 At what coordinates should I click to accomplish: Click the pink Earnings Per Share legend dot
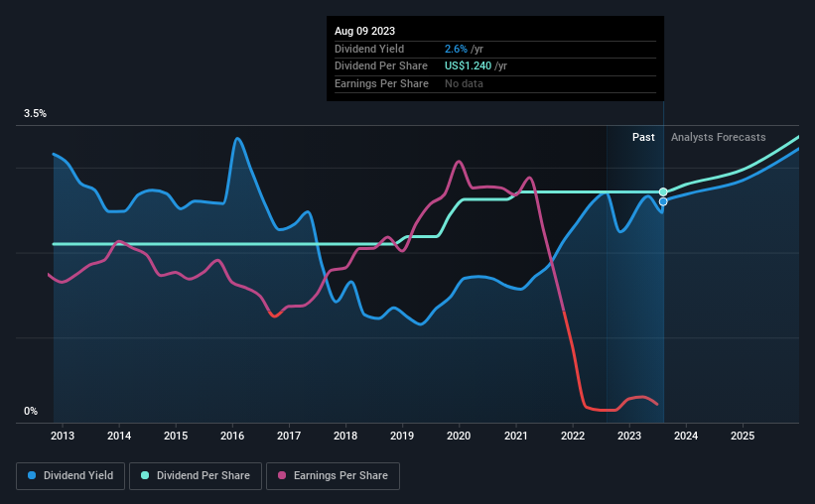[x=282, y=475]
